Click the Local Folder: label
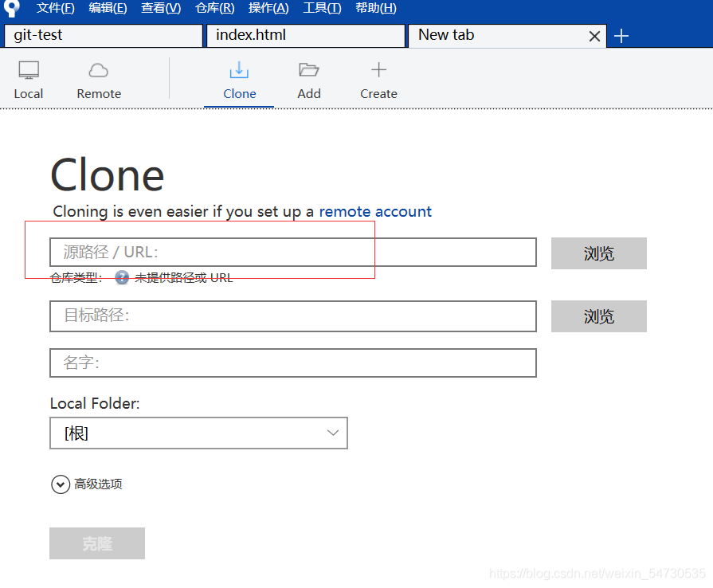Screen dimensions: 713x588 click(x=95, y=403)
